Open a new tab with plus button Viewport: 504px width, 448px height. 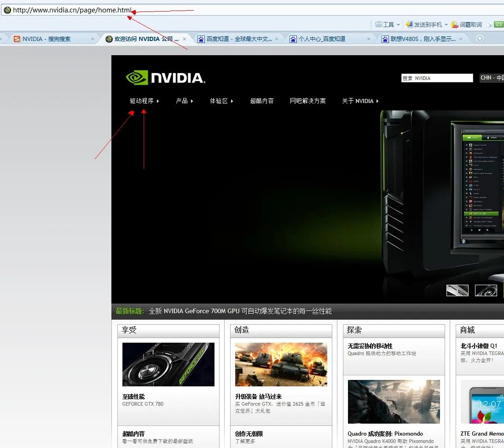point(480,39)
